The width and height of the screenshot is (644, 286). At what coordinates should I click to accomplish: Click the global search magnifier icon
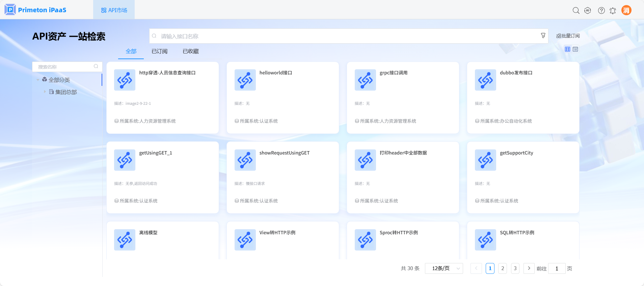point(576,10)
